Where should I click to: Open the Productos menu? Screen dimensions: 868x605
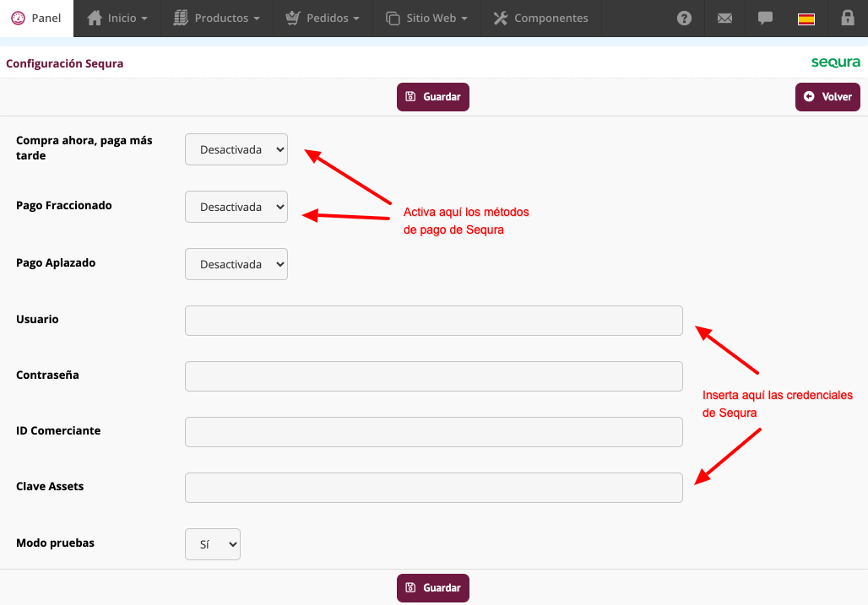tap(216, 19)
